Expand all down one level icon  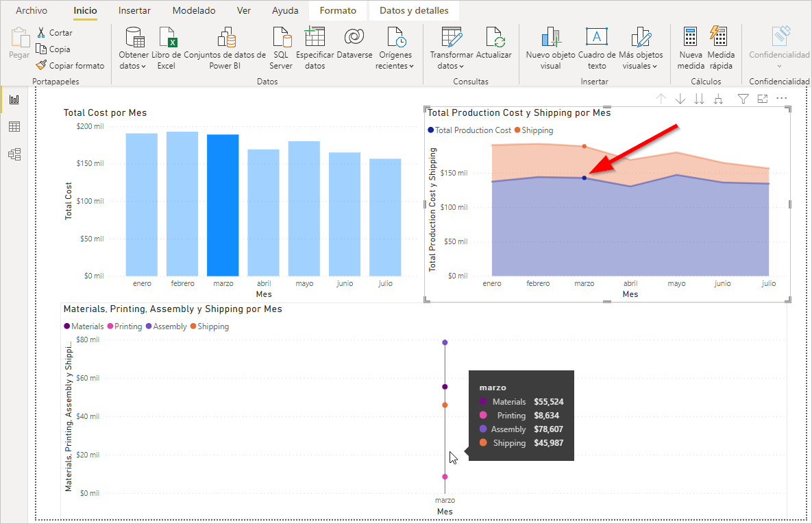click(x=718, y=99)
